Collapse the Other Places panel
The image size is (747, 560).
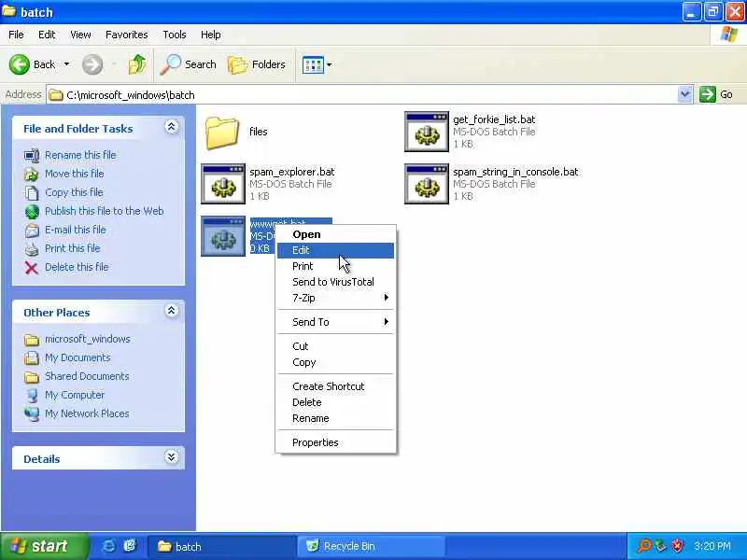(x=172, y=311)
